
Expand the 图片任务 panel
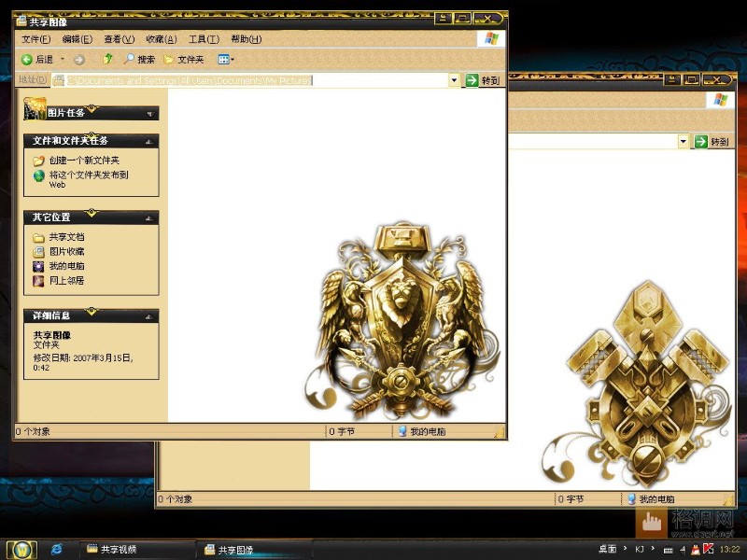tap(149, 114)
